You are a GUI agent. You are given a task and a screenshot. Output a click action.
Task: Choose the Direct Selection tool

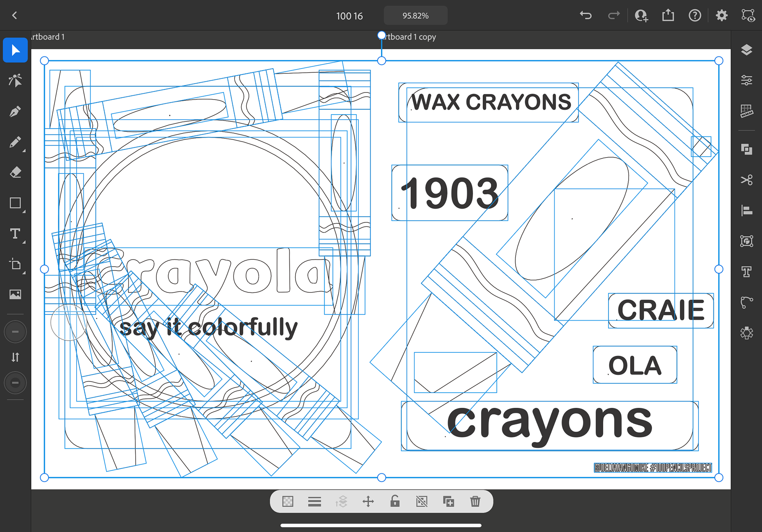coord(15,81)
